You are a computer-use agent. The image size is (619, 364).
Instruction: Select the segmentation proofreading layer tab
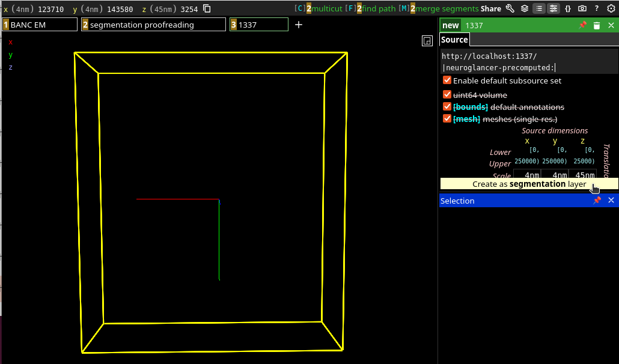click(x=154, y=25)
